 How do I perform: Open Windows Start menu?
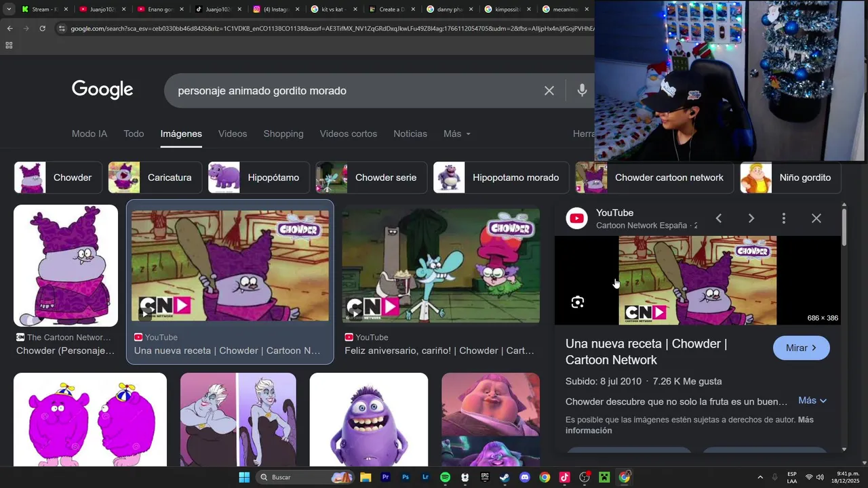click(244, 477)
